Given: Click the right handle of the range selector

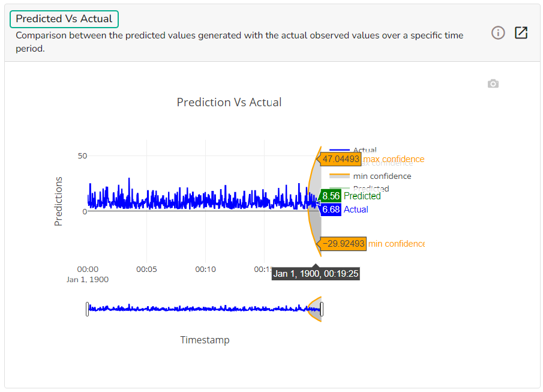Looking at the screenshot, I should (322, 309).
